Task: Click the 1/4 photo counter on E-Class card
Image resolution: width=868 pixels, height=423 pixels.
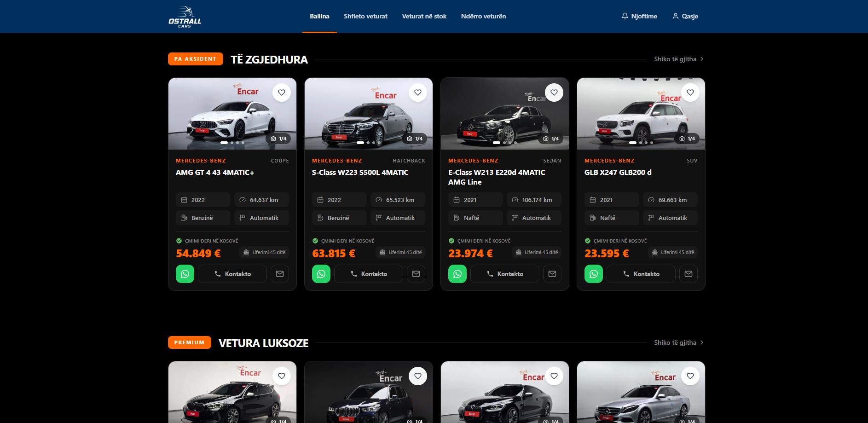Action: pyautogui.click(x=551, y=139)
